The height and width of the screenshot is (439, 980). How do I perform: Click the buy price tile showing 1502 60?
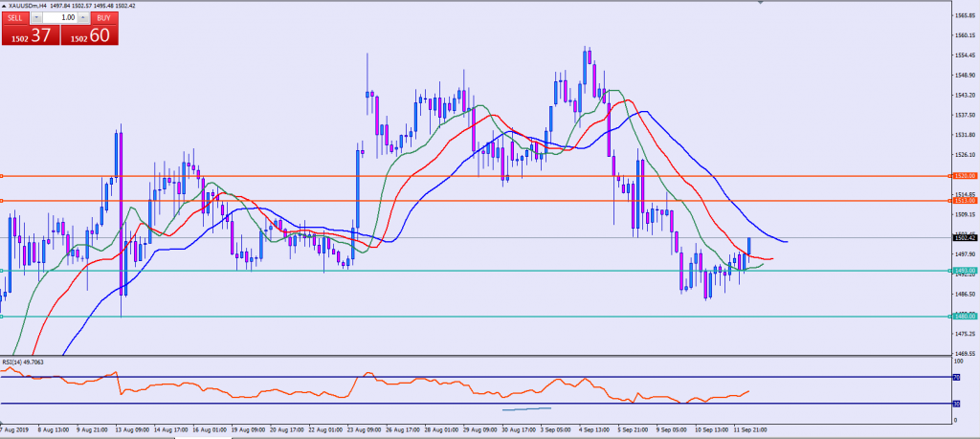coord(88,35)
